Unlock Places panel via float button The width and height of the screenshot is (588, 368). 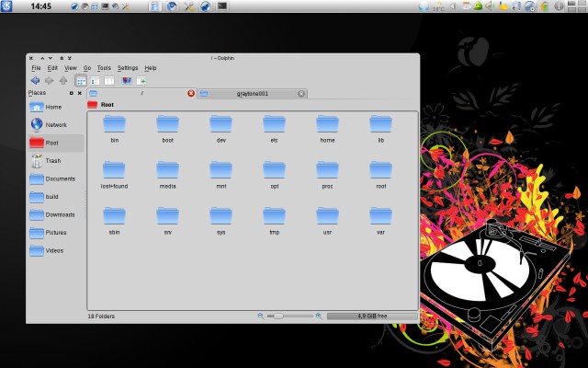point(72,93)
